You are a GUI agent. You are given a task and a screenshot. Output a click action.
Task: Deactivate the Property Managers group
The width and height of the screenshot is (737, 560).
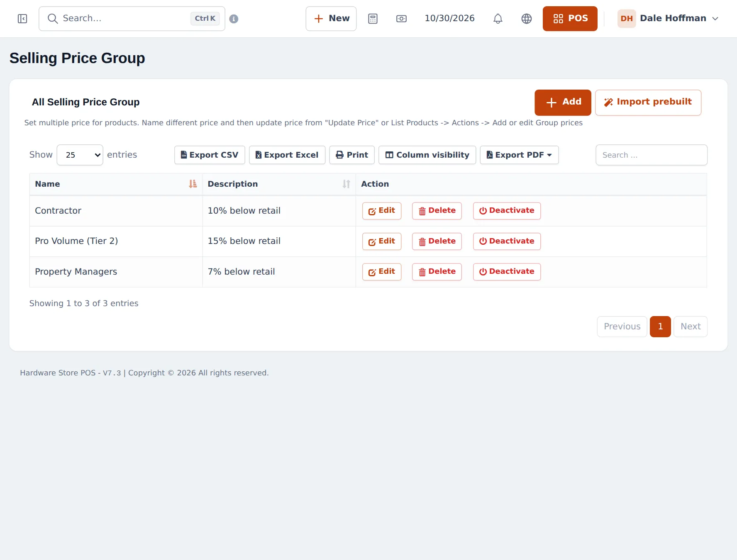pos(507,272)
